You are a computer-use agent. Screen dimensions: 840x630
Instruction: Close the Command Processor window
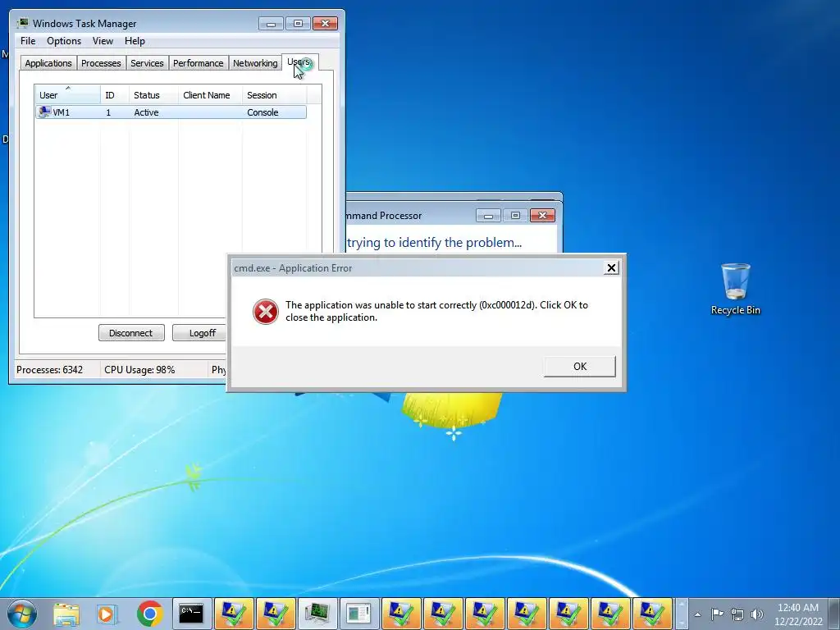coord(543,216)
